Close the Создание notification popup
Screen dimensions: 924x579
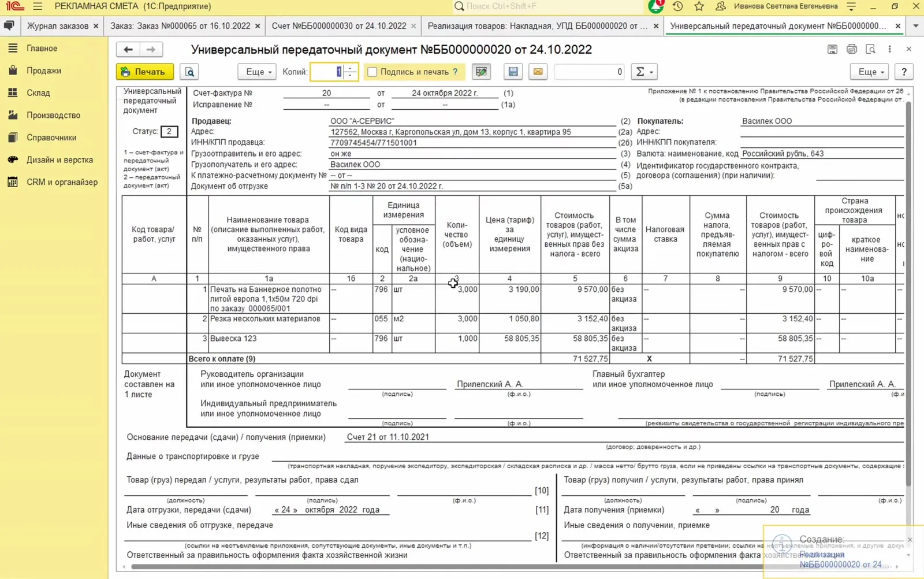click(x=910, y=540)
